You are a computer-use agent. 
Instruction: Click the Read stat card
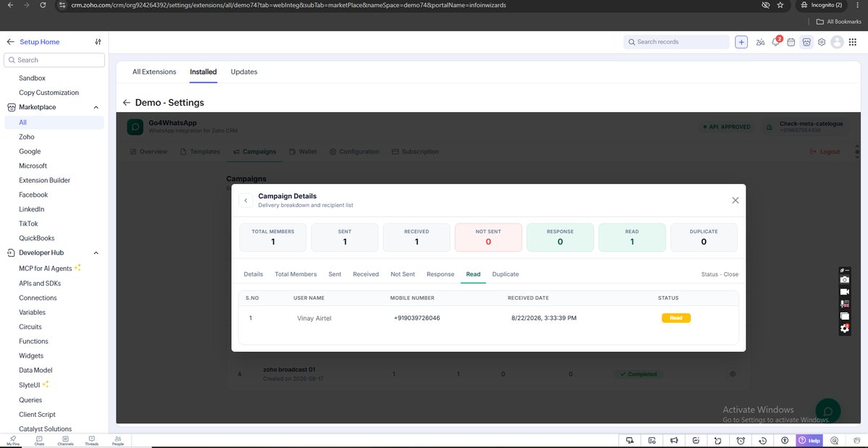tap(632, 237)
